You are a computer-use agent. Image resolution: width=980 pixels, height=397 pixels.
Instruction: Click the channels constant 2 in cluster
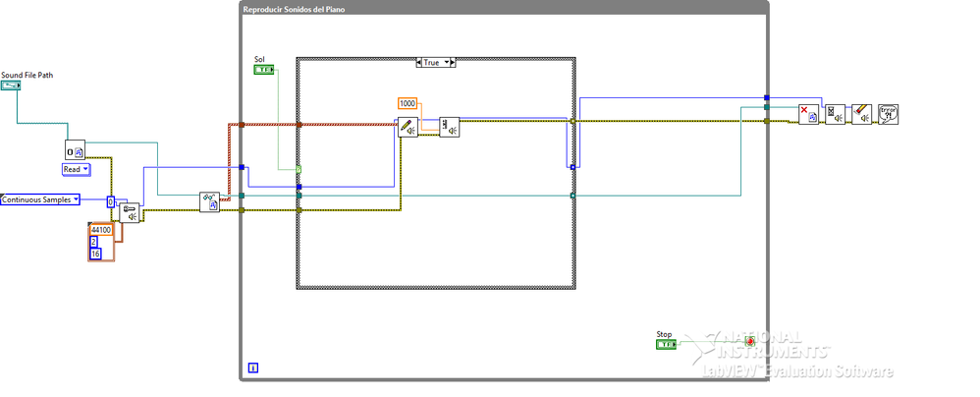pyautogui.click(x=93, y=242)
